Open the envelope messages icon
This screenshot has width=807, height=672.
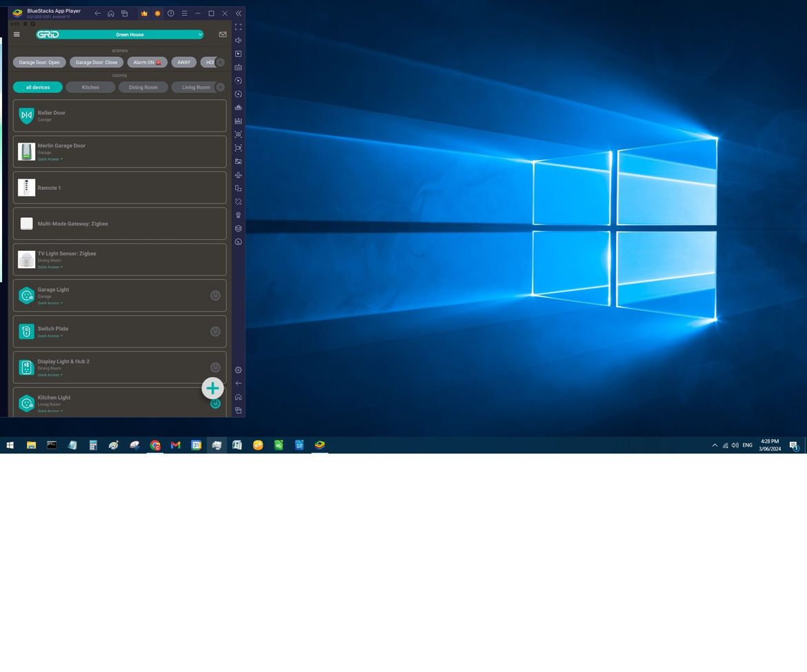point(222,34)
